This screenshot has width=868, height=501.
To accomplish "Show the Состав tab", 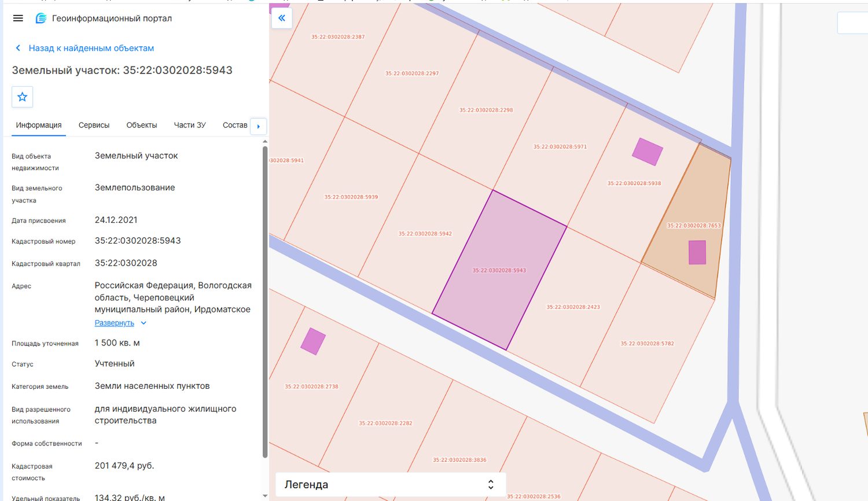I will tap(235, 125).
